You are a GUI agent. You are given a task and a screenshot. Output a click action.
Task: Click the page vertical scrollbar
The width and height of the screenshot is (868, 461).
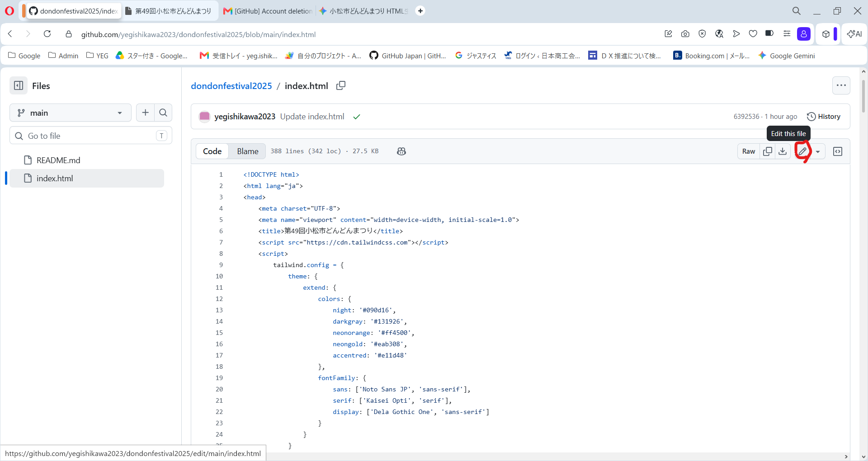(x=863, y=96)
